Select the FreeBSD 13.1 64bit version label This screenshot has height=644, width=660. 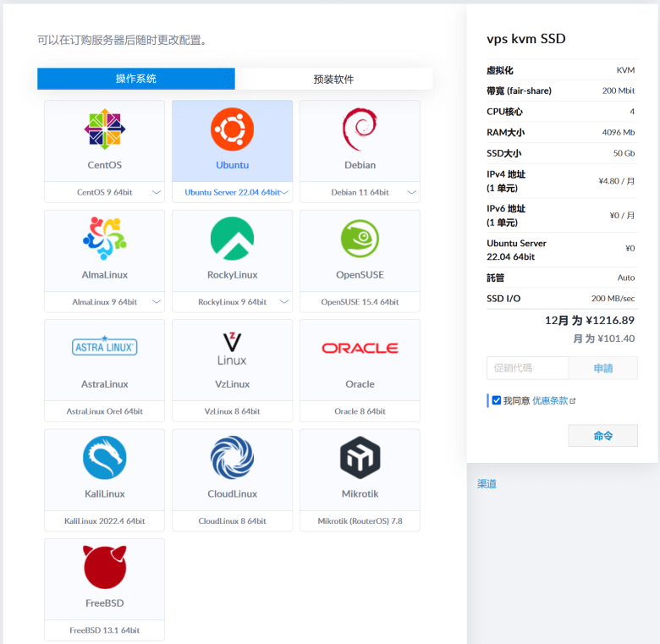pyautogui.click(x=104, y=630)
